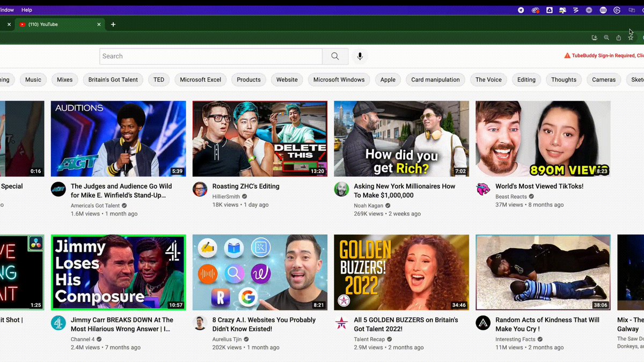Select the Microsoft Excel chip
This screenshot has width=644, height=362.
[201, 80]
